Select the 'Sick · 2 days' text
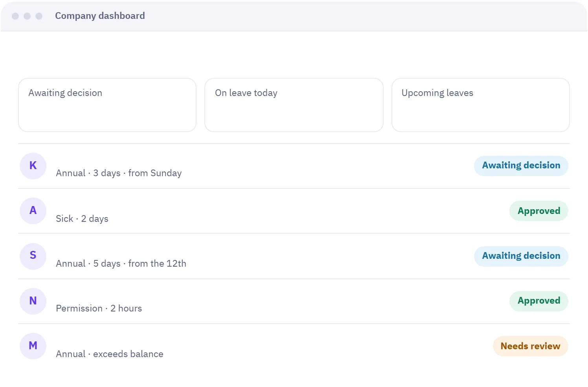 coord(82,219)
